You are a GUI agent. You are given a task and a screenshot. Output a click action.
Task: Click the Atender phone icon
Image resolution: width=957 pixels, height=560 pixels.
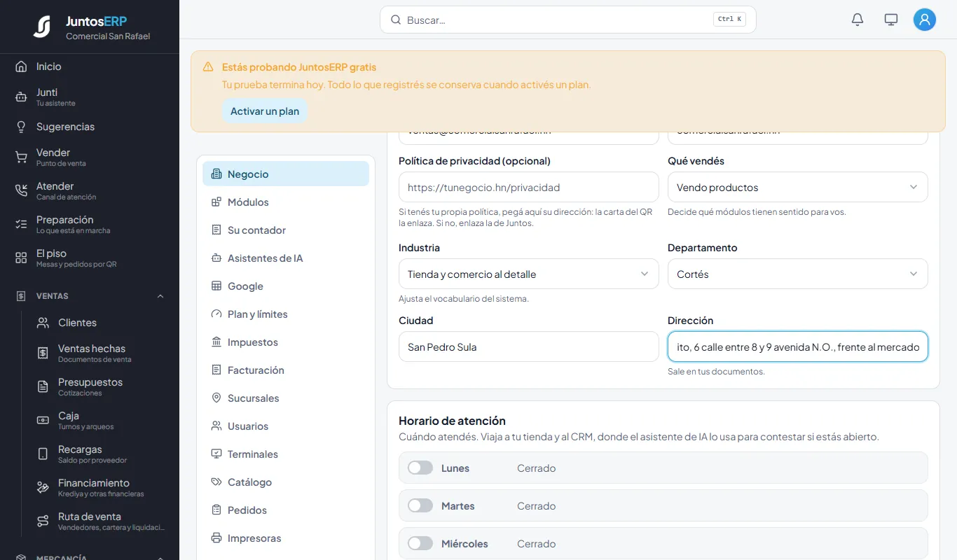tap(21, 191)
